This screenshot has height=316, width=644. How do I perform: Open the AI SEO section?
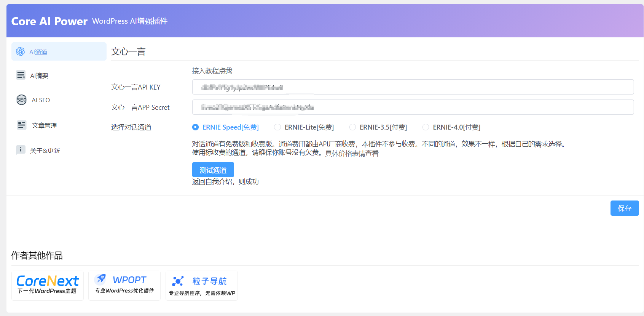[x=59, y=100]
